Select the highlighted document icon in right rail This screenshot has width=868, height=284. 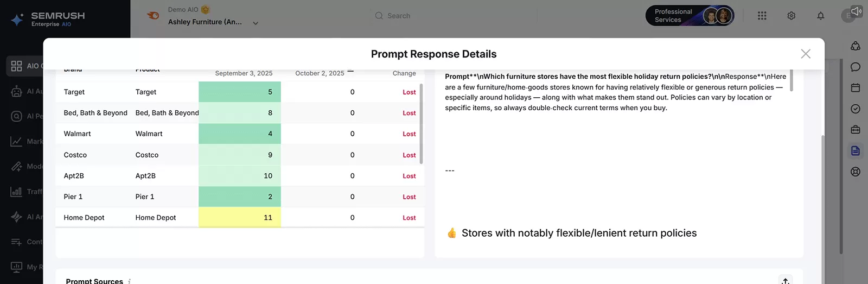[x=856, y=150]
